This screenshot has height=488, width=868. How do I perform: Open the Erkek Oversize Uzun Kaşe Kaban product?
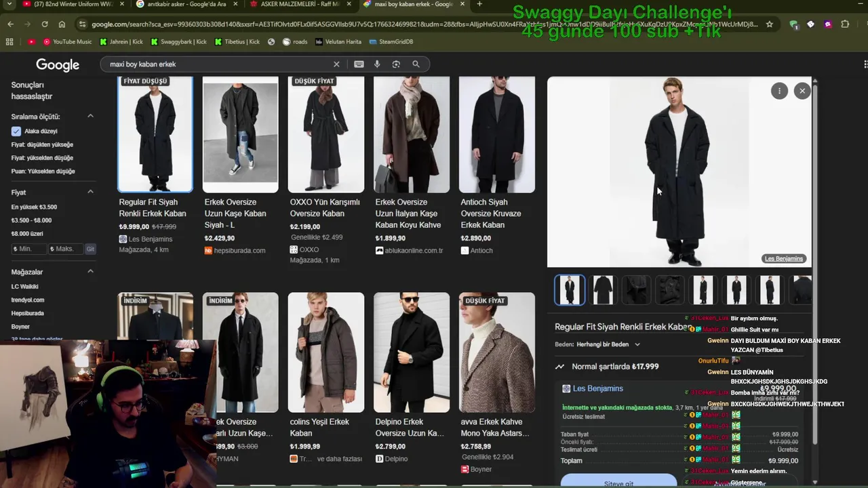[241, 166]
